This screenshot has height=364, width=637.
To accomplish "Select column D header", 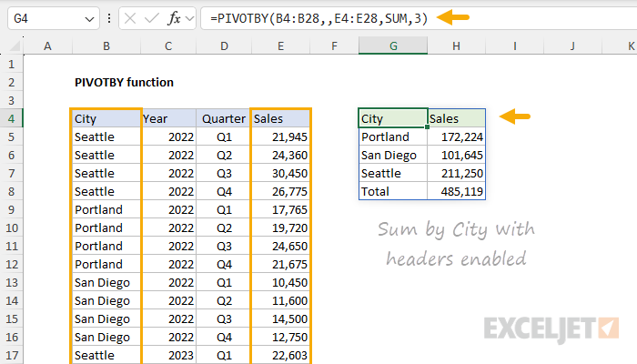I will [224, 45].
